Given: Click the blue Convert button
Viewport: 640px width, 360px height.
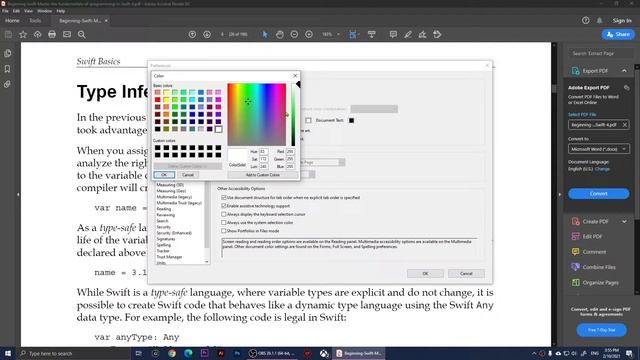Looking at the screenshot, I should point(599,193).
